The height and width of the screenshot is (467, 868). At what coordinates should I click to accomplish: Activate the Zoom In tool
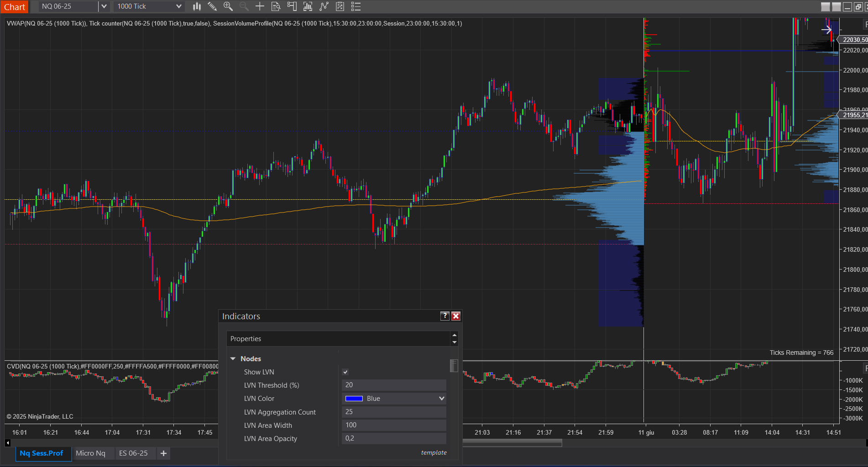[227, 6]
